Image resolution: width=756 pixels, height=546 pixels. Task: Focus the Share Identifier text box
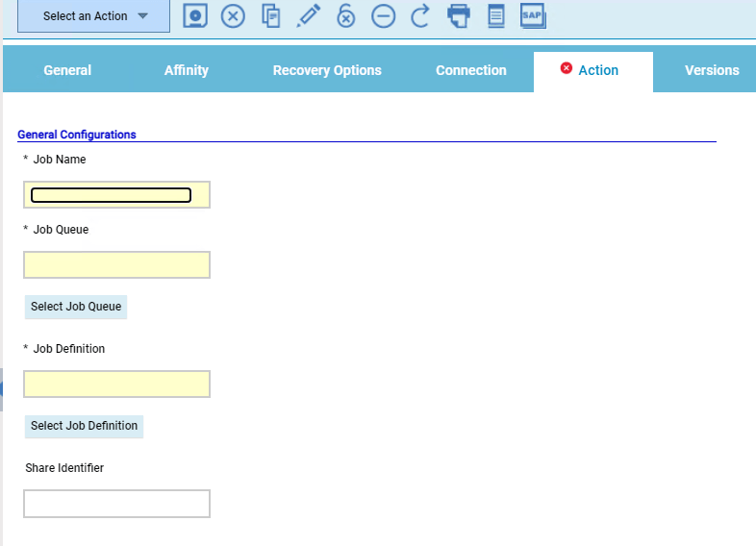(116, 504)
